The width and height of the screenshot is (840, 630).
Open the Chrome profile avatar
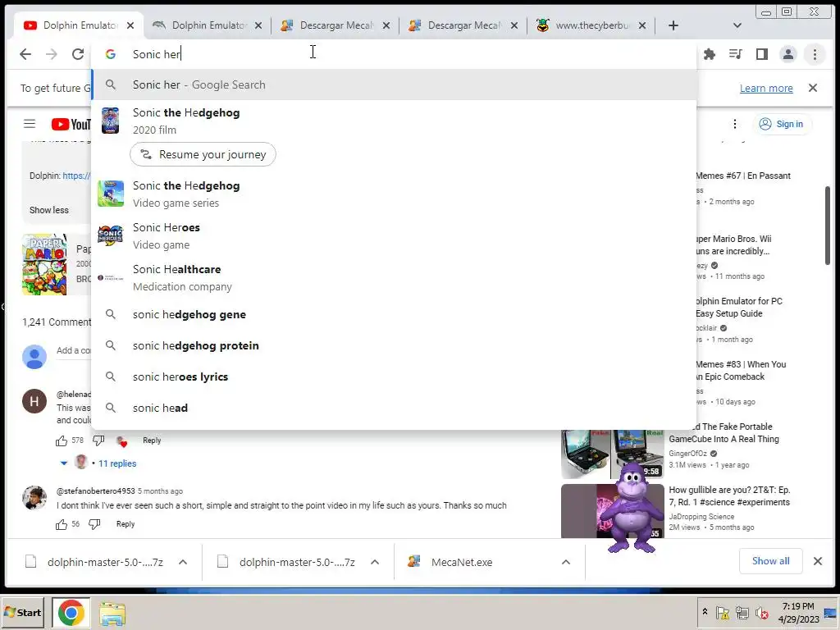788,54
